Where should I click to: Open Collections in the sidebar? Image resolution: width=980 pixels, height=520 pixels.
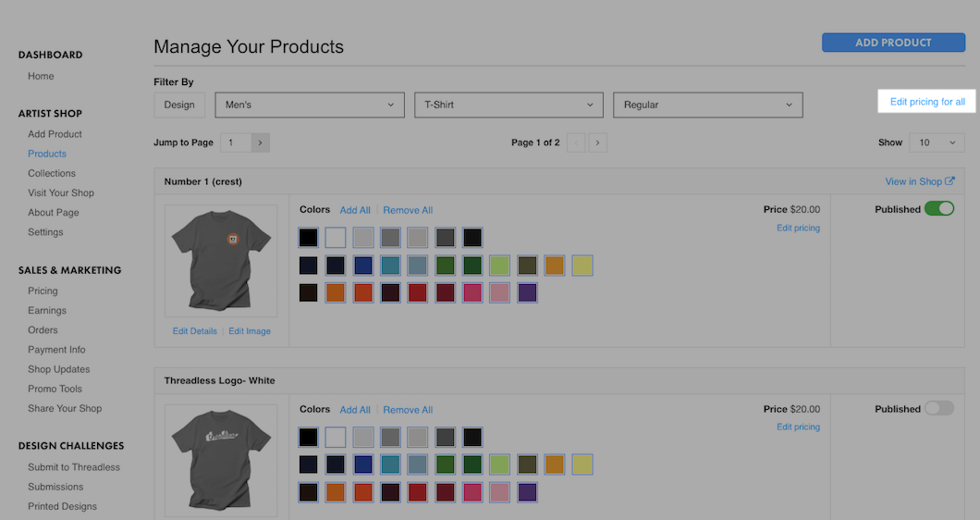pyautogui.click(x=51, y=173)
